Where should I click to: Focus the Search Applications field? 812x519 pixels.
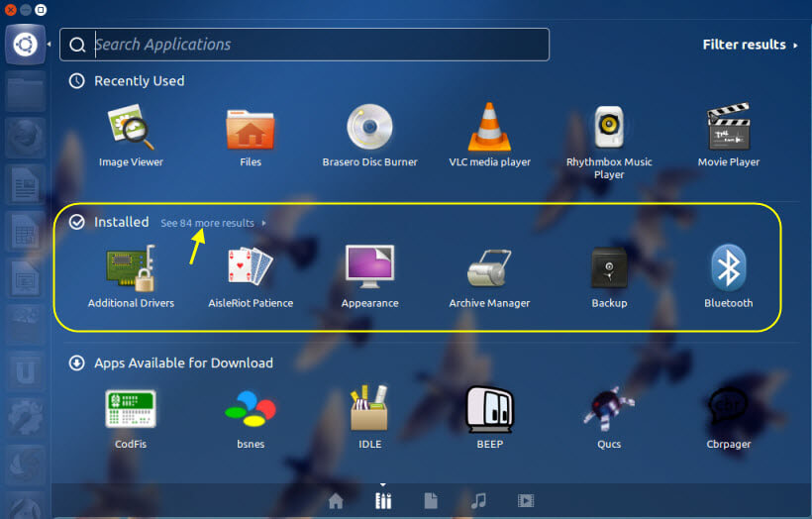coord(305,45)
